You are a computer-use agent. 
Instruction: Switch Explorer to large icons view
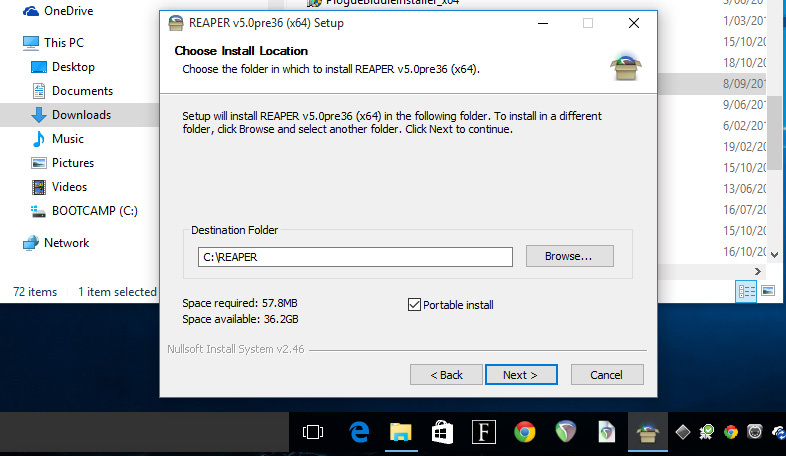coord(768,291)
